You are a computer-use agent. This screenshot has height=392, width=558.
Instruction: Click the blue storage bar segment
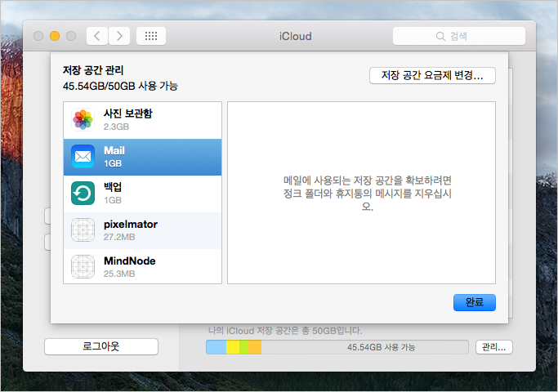click(x=217, y=347)
